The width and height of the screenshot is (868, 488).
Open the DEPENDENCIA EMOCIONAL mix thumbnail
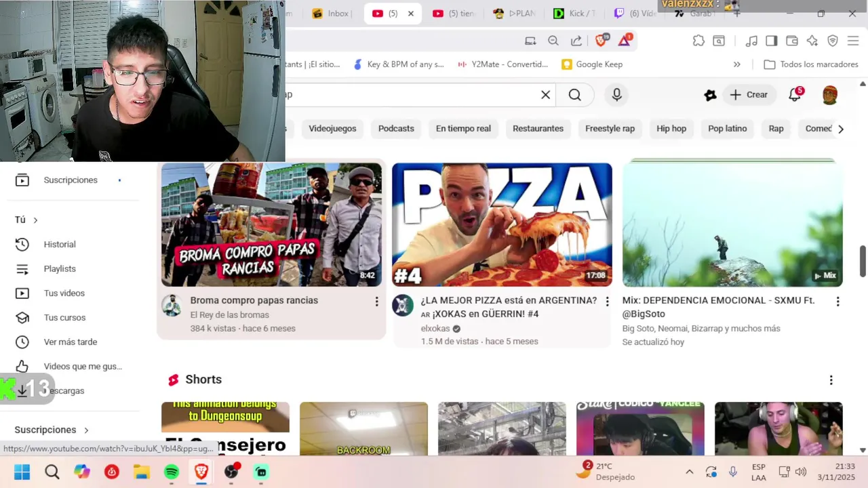(x=732, y=224)
